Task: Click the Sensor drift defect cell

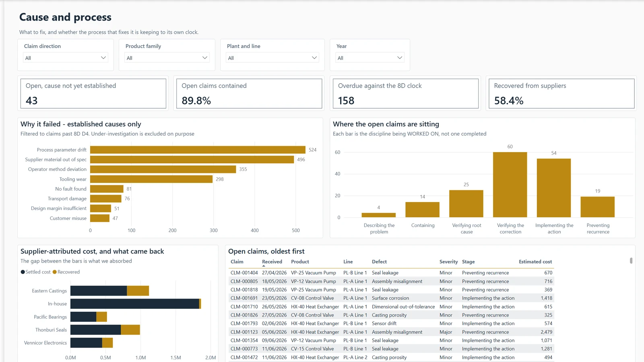Action: [x=384, y=324]
